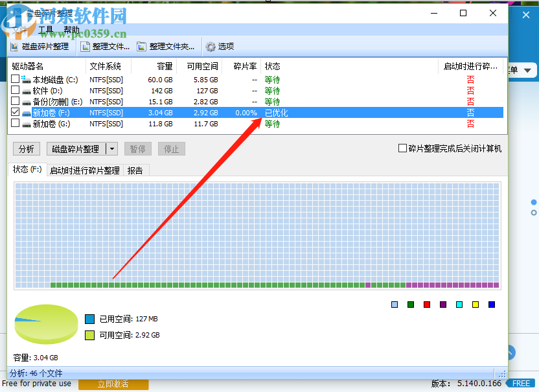Viewport: 539px width, 392px height.
Task: Click the dark blue legend swatch
Action: (x=492, y=305)
